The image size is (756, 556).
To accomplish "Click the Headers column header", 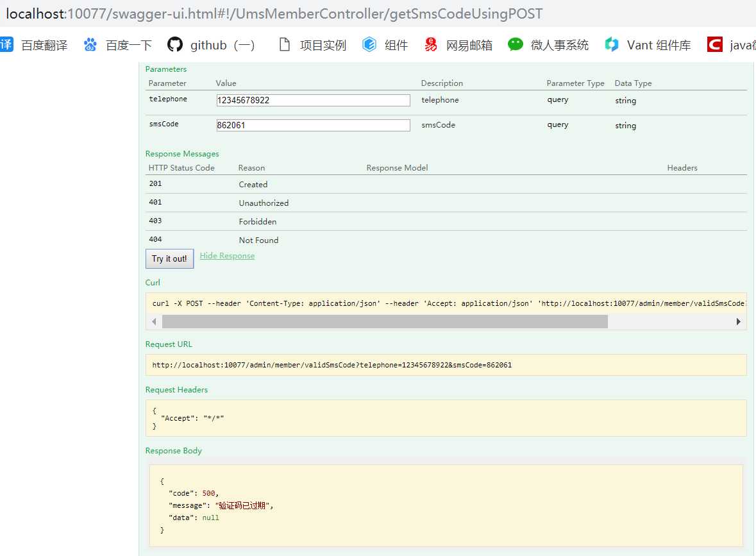I will point(682,168).
